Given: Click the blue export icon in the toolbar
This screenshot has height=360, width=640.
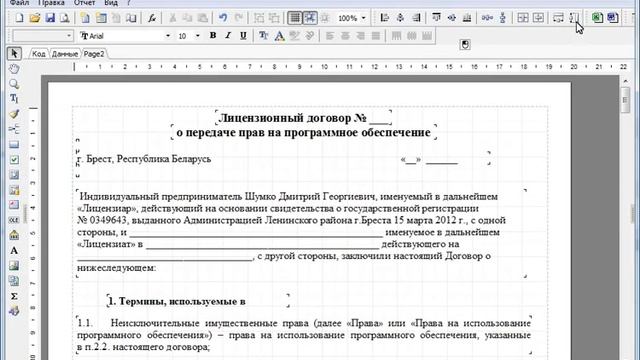Looking at the screenshot, I should coord(613,18).
